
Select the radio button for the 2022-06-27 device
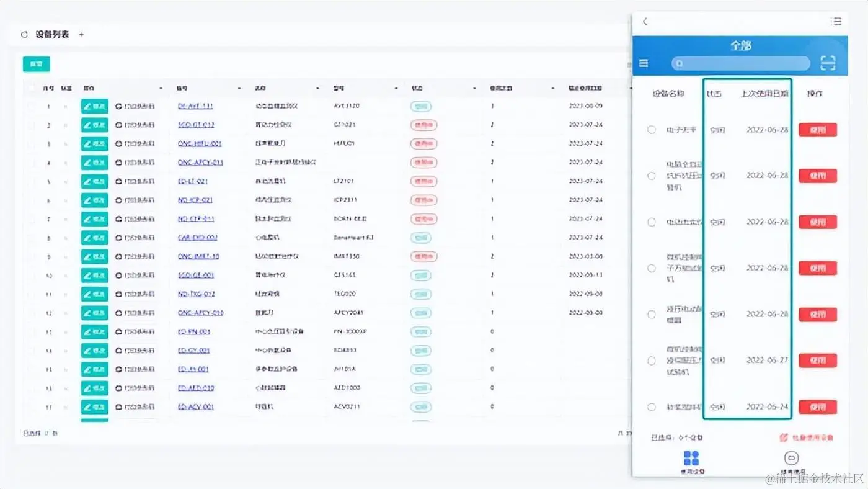[x=652, y=361]
